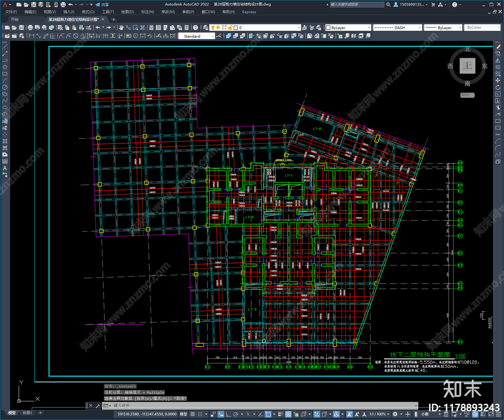The height and width of the screenshot is (420, 504).
Task: Select the Linear dimension tool
Action: point(31,36)
